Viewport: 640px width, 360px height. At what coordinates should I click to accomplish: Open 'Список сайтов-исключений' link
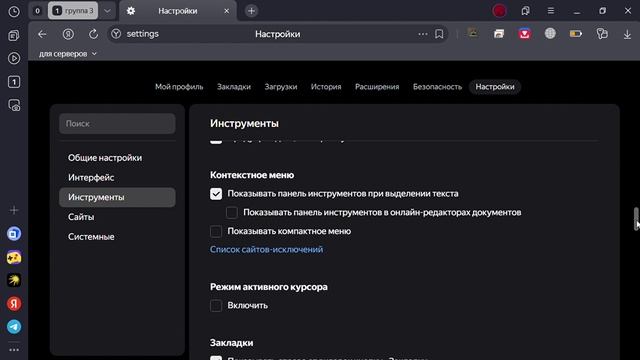(x=266, y=249)
